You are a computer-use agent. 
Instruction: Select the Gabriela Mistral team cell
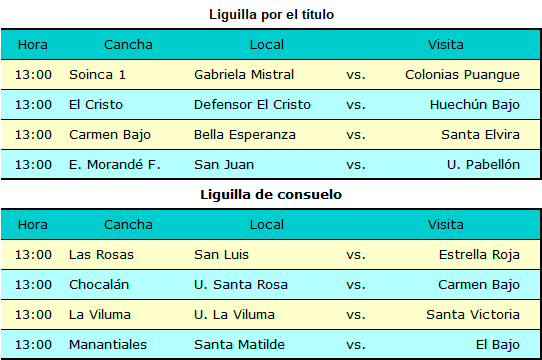244,75
